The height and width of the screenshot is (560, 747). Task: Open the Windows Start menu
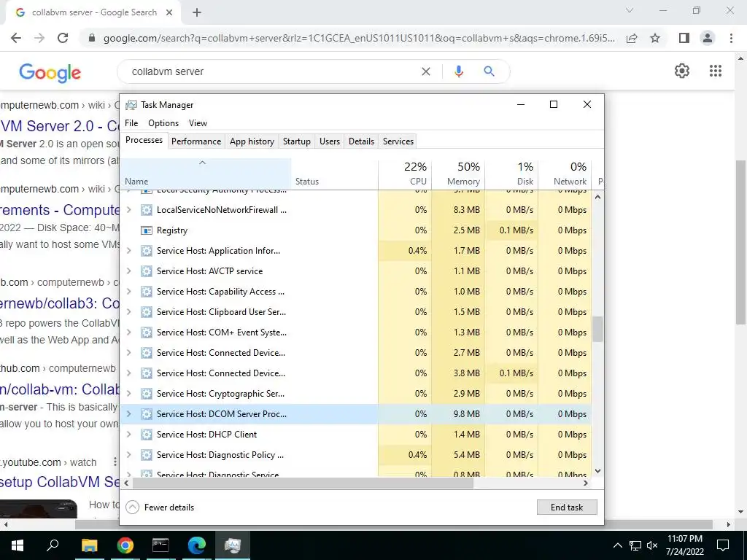(x=18, y=545)
